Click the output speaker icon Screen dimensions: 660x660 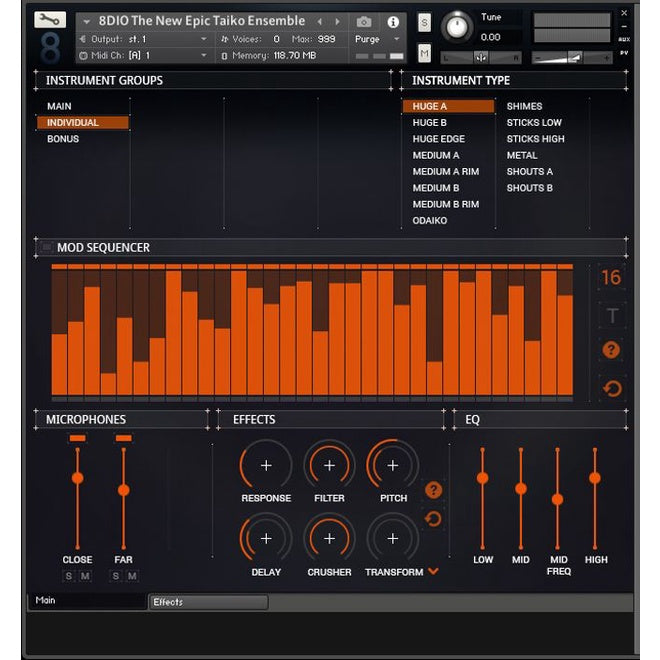pos(83,39)
